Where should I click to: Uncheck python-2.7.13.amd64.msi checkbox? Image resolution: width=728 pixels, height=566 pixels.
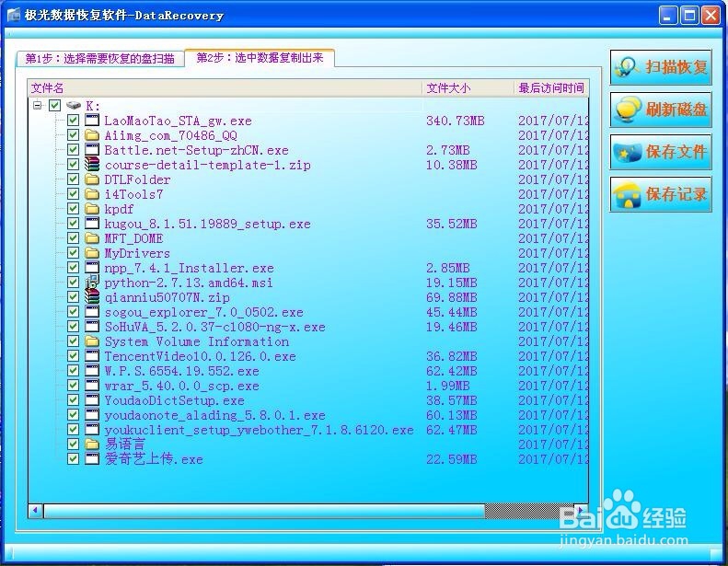tap(73, 283)
